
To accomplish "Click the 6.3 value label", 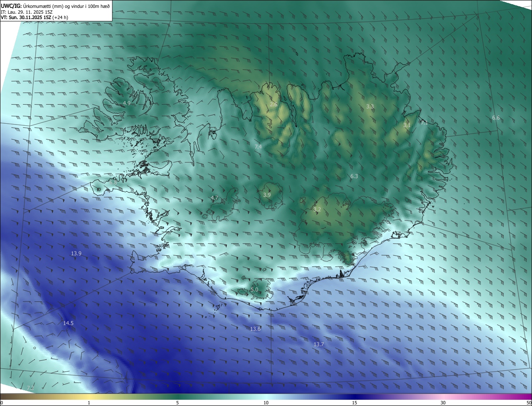I will pyautogui.click(x=354, y=176).
